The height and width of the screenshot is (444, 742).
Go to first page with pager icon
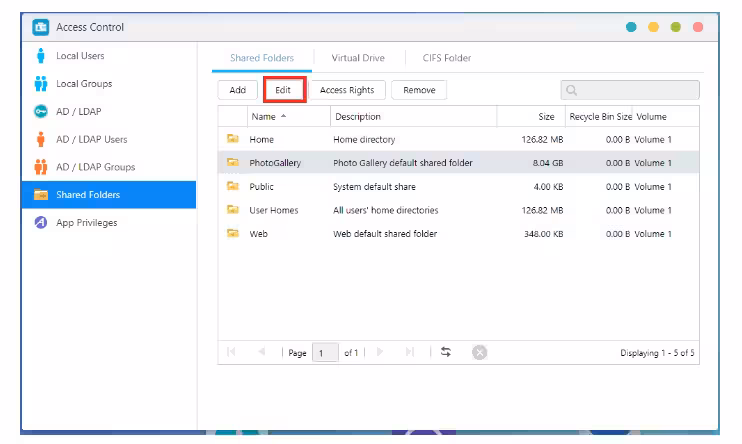(x=231, y=352)
